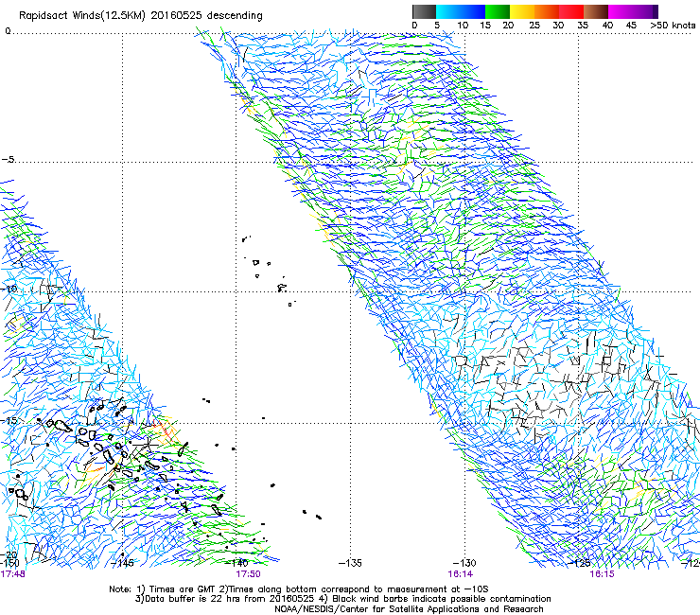Click the longitude axis label '-135'
The width and height of the screenshot is (700, 615).
pos(350,563)
